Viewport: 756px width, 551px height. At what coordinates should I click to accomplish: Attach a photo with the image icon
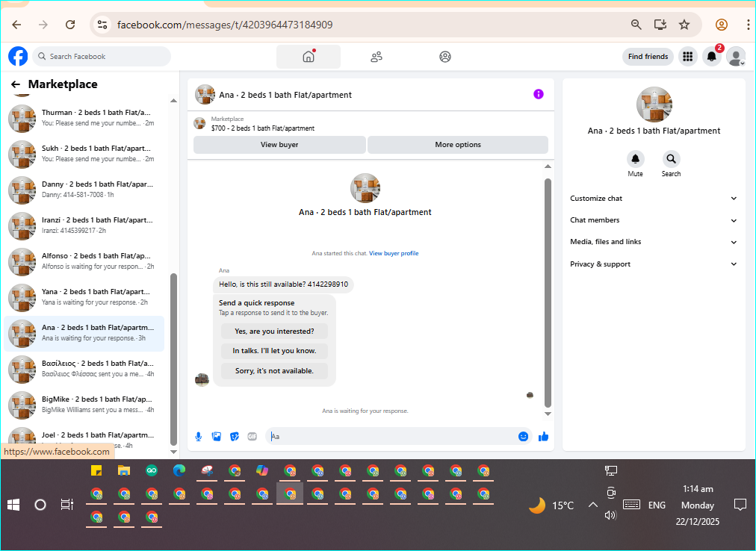click(217, 436)
